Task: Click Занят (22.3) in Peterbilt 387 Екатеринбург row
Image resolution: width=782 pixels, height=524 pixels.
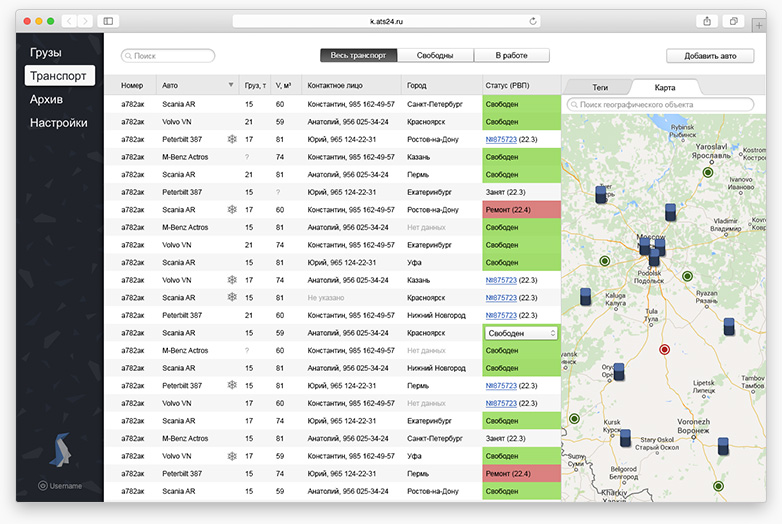Action: pyautogui.click(x=505, y=192)
